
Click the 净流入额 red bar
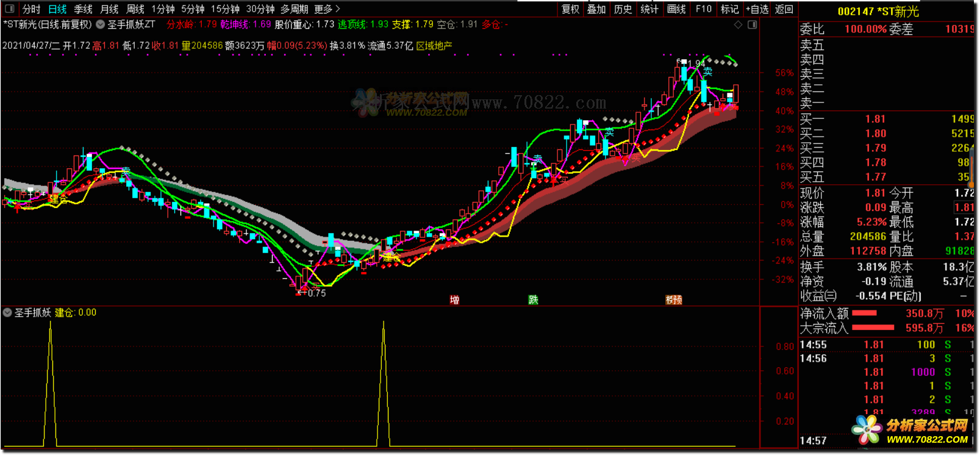point(864,313)
